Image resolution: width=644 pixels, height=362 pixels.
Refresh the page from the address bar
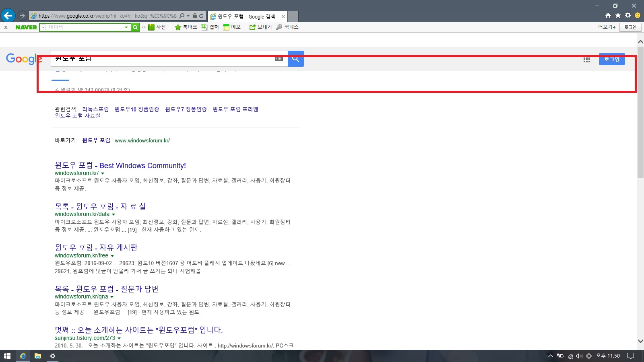point(202,16)
